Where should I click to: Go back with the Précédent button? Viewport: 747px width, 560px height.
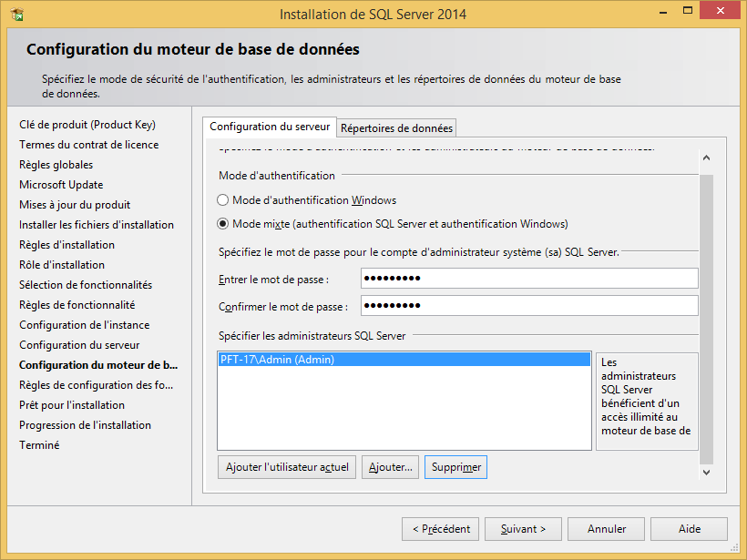point(441,529)
